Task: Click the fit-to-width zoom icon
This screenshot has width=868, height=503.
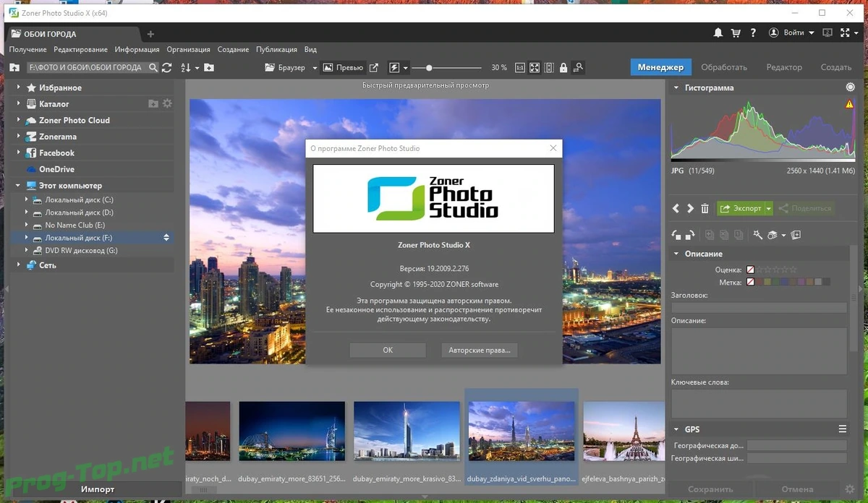Action: [x=549, y=67]
